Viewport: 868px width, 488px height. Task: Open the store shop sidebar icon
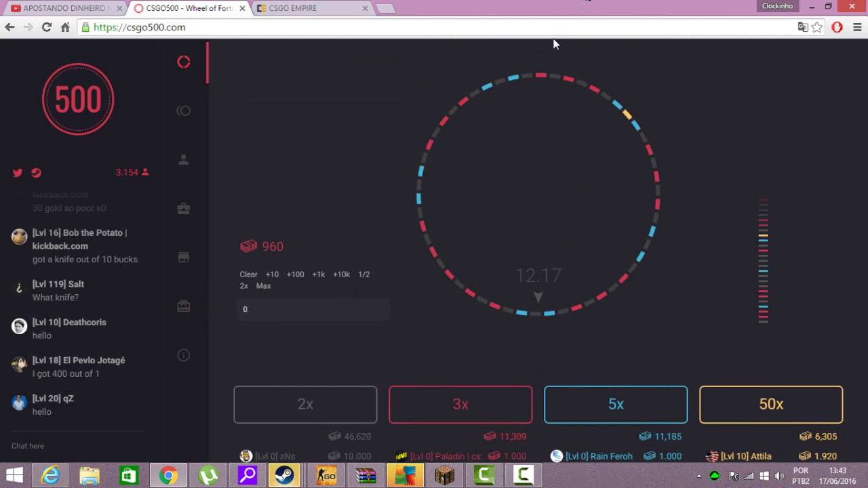coord(184,258)
